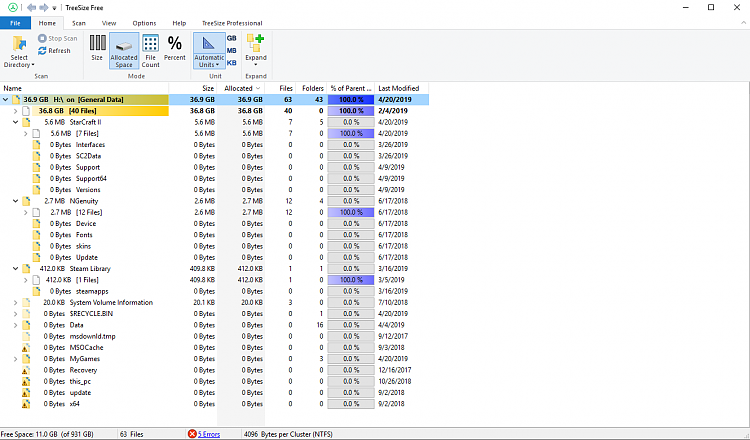The width and height of the screenshot is (750, 440).
Task: Open the File menu
Action: point(15,23)
